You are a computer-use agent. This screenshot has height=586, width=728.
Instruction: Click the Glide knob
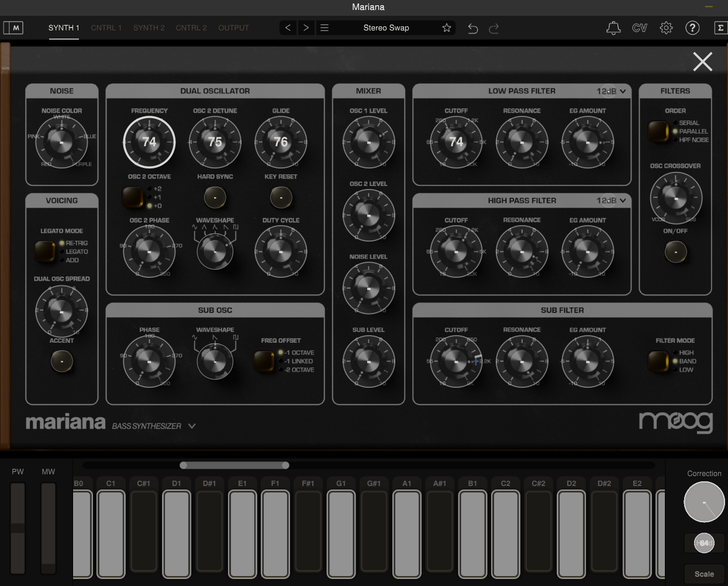click(x=281, y=142)
